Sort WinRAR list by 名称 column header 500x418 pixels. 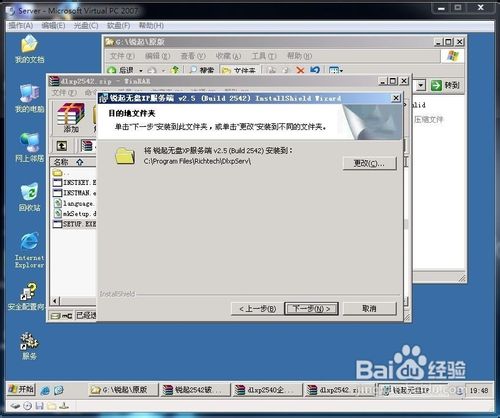[x=73, y=162]
